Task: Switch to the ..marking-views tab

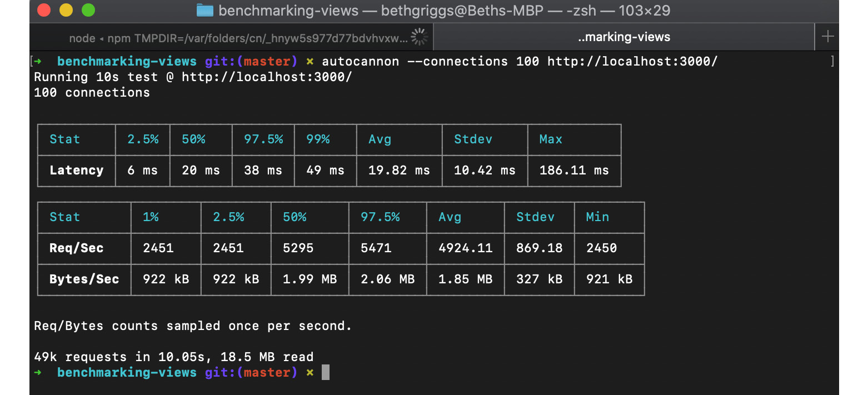Action: [623, 36]
